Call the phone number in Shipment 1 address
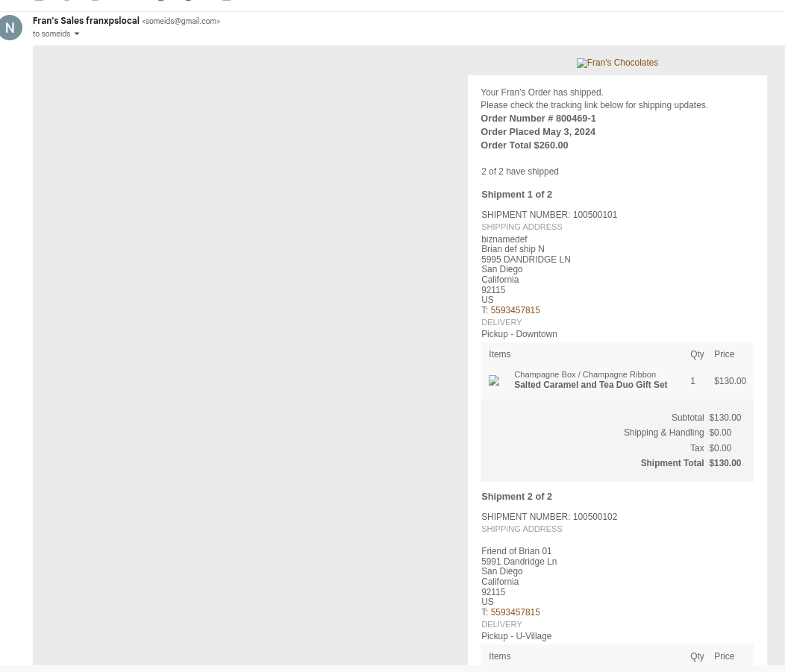Screen dimensions: 785x672 [x=515, y=310]
